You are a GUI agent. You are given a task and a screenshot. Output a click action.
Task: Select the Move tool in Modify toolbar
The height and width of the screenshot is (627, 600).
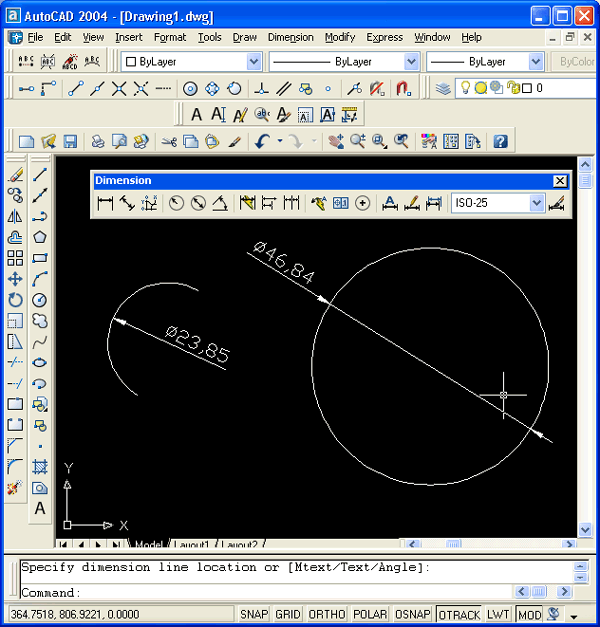[15, 279]
